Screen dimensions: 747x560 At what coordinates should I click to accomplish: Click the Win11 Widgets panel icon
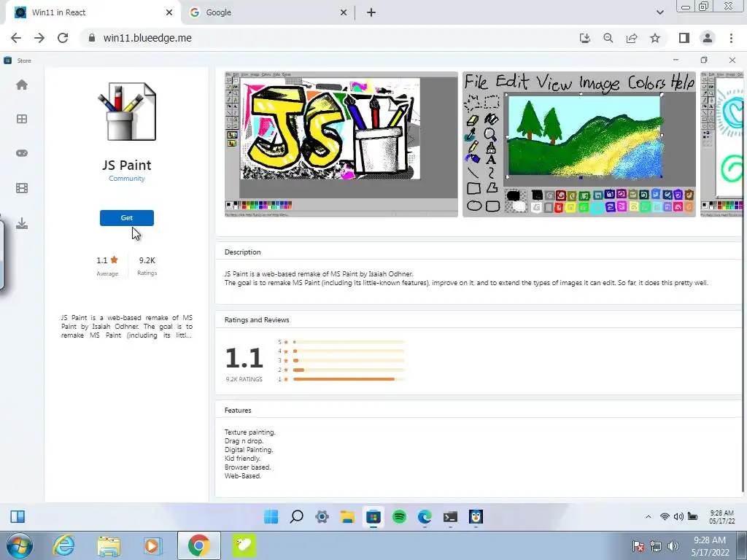coord(18,517)
